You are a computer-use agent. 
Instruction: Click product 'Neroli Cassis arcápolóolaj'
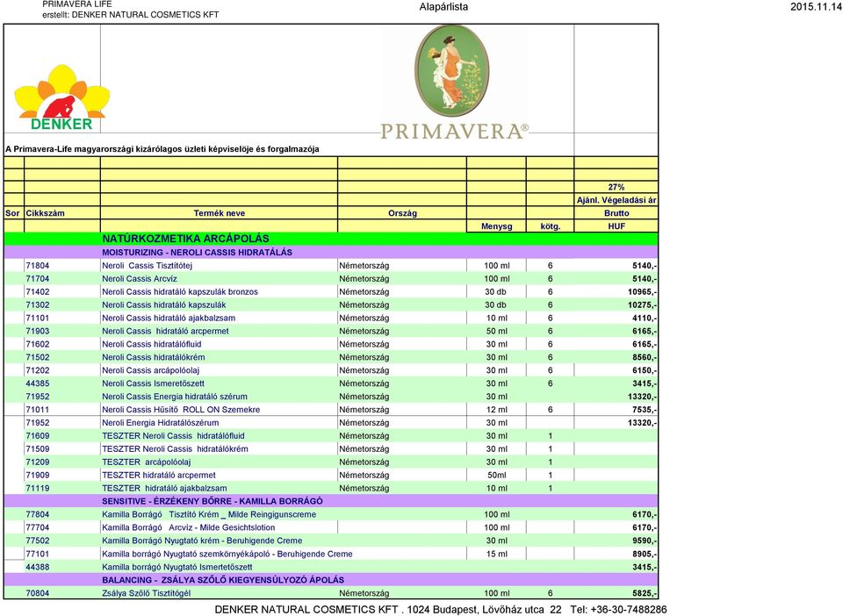point(150,370)
